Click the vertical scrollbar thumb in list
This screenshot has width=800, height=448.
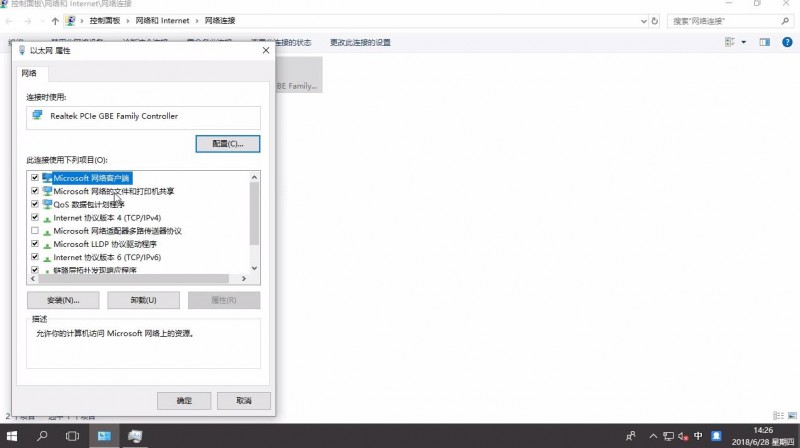[x=254, y=213]
